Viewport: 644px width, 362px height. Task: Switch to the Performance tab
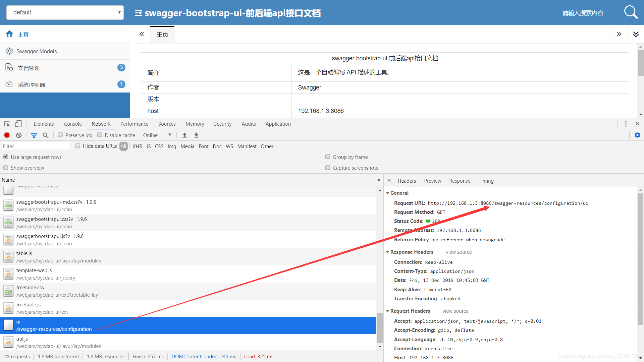[135, 124]
